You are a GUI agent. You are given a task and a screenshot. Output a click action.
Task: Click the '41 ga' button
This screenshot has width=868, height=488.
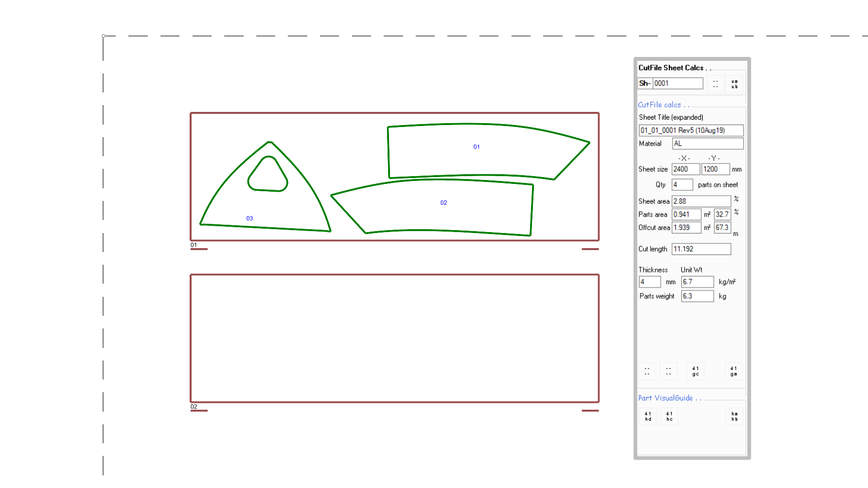(x=733, y=371)
